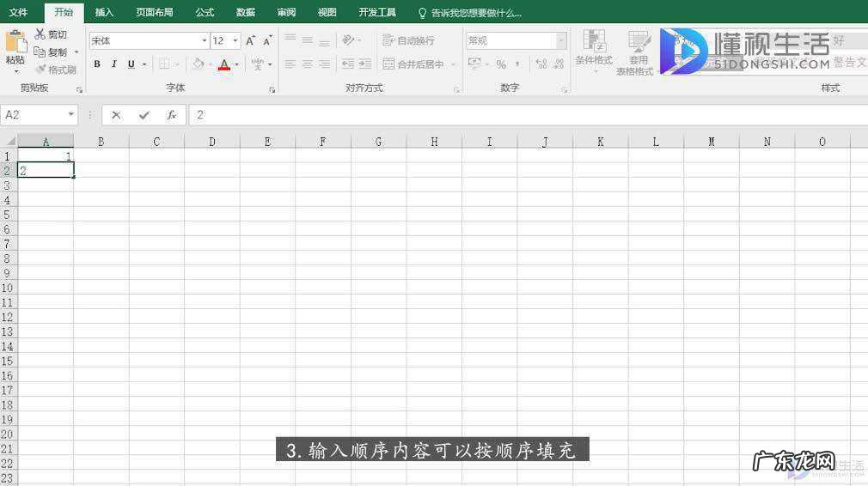The image size is (868, 486).
Task: Switch to the 视图 View tab
Action: (x=327, y=12)
